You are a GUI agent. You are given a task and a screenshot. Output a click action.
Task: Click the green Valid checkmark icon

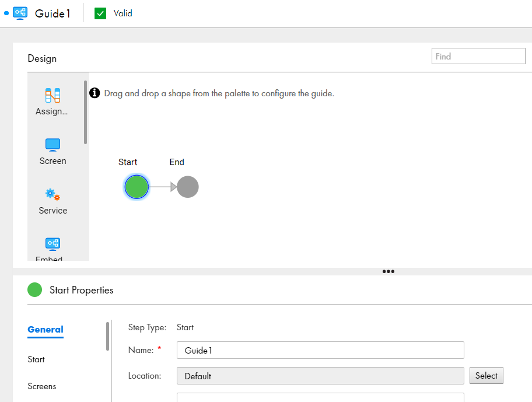pyautogui.click(x=100, y=13)
